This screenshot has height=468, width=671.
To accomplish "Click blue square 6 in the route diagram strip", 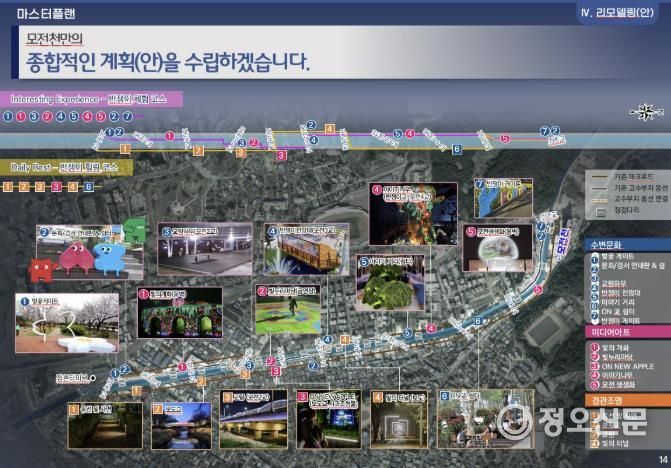I will [457, 149].
